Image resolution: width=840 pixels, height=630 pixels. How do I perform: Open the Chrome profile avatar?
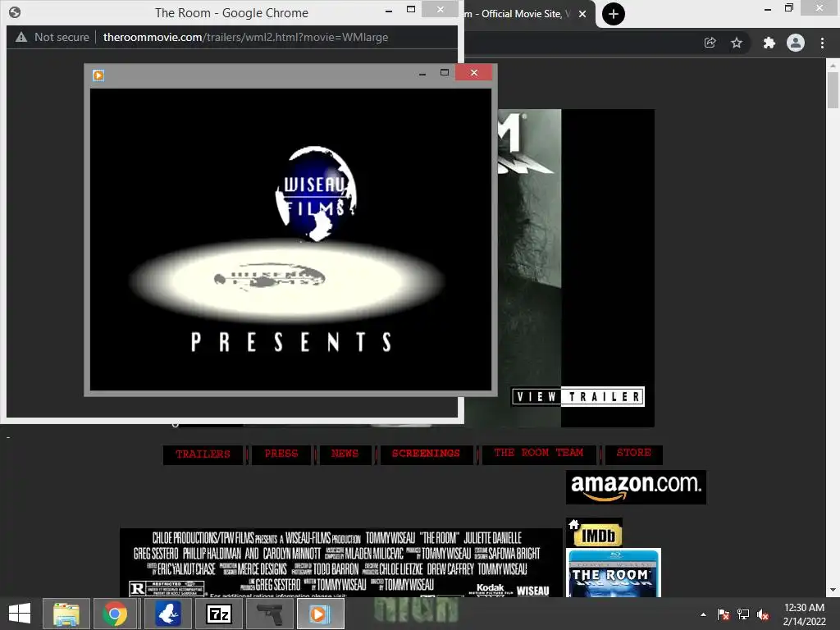[796, 43]
